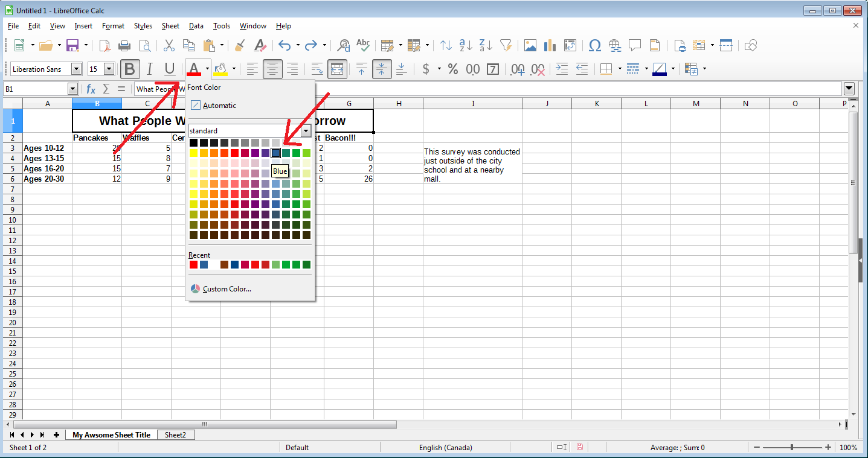
Task: Insert special character (Omega icon)
Action: (x=594, y=45)
